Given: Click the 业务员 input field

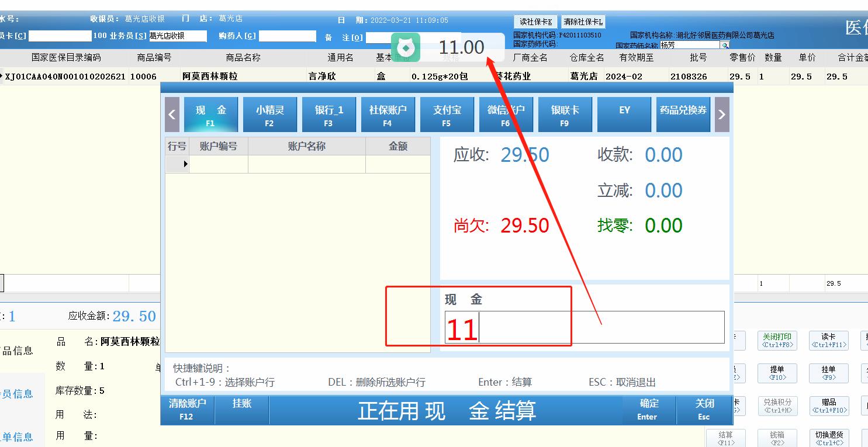Looking at the screenshot, I should [178, 36].
